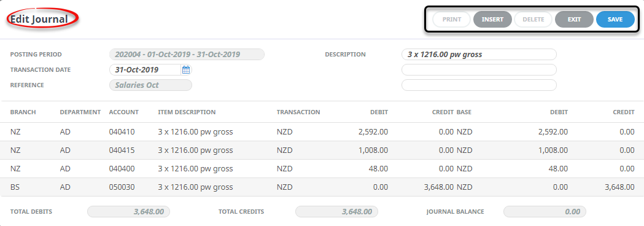Select the journal row for account 040410

(x=322, y=132)
